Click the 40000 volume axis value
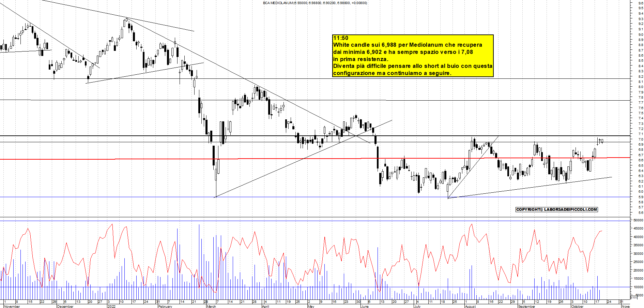644x308 pixels. pos(638,237)
